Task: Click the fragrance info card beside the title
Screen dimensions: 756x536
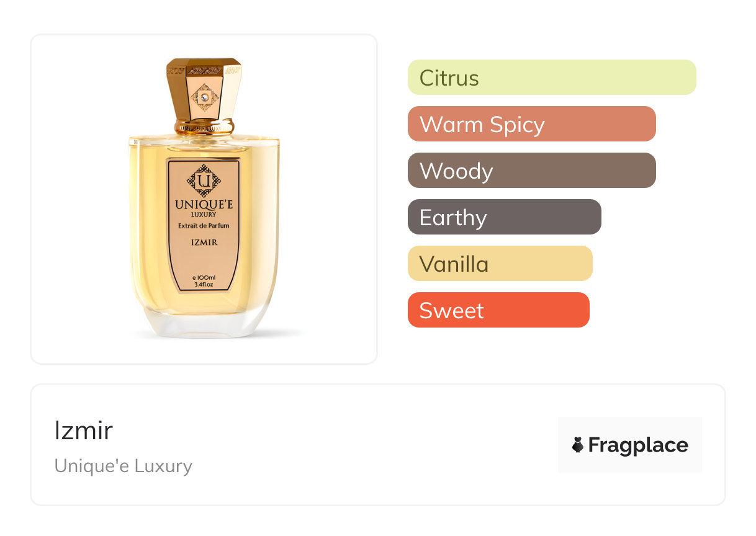Action: coord(378,445)
